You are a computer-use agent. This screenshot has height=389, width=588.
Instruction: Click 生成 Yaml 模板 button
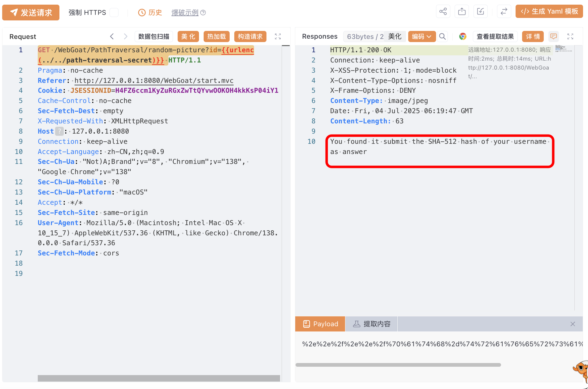tap(549, 11)
